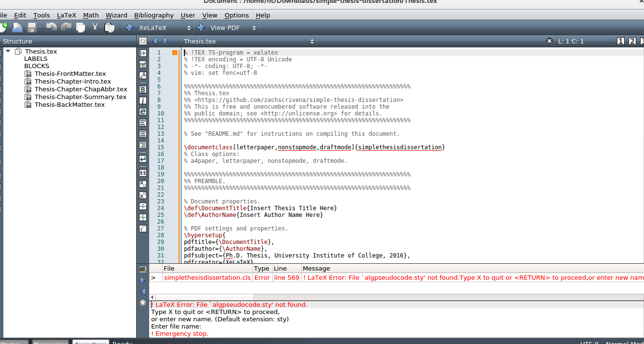Close the current document with X icon

(x=549, y=41)
